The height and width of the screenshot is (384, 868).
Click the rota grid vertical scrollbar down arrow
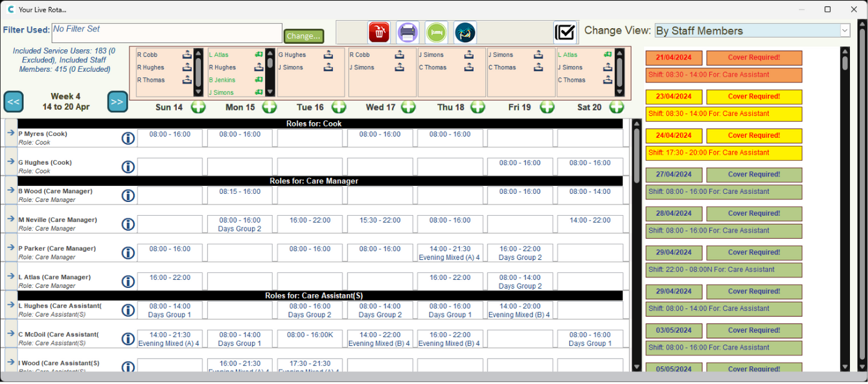(636, 367)
